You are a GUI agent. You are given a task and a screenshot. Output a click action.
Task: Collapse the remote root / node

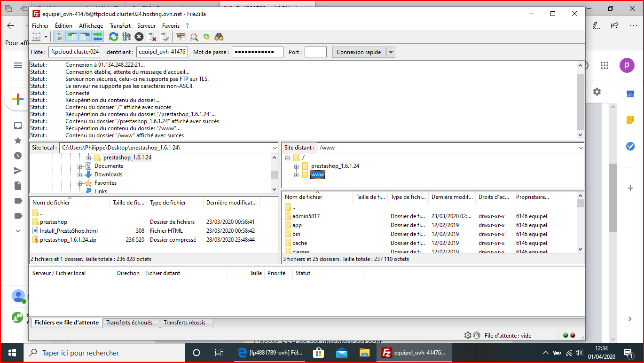point(288,158)
